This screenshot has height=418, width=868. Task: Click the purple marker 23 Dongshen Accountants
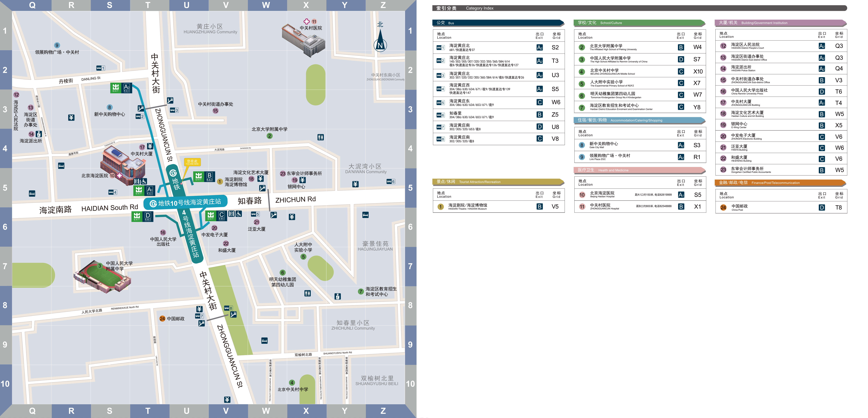[x=282, y=174]
